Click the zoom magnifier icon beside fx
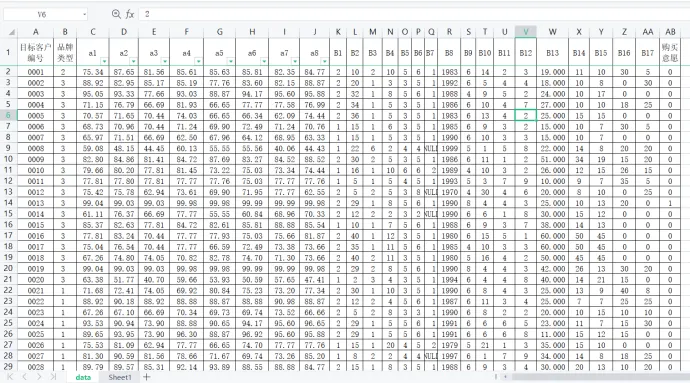Image resolution: width=690 pixels, height=383 pixels. point(116,14)
